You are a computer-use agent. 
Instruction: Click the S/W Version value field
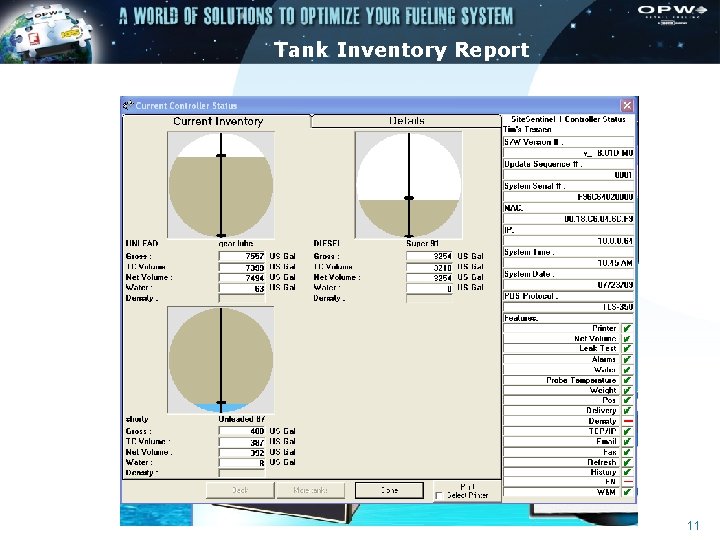(568, 153)
